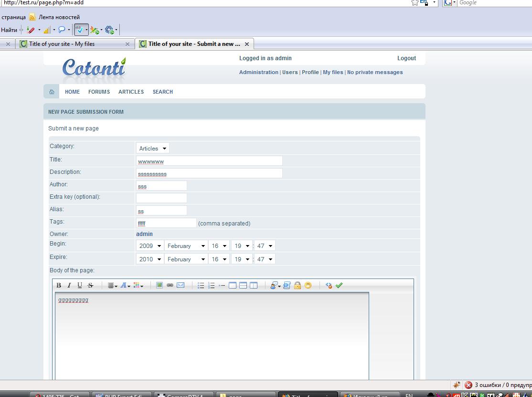Insert a hyperlink with the link icon
The width and height of the screenshot is (532, 397).
[170, 285]
